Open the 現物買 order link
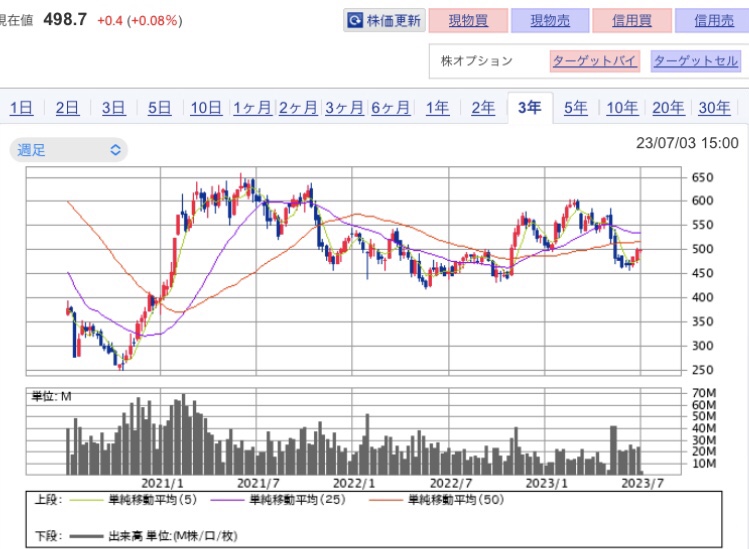This screenshot has width=749, height=549. tap(468, 21)
